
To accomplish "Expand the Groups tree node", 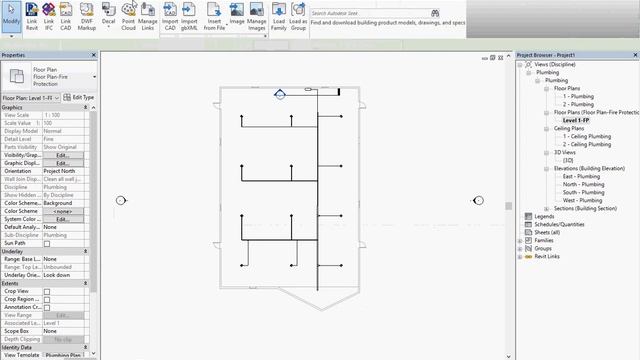I will pos(520,249).
